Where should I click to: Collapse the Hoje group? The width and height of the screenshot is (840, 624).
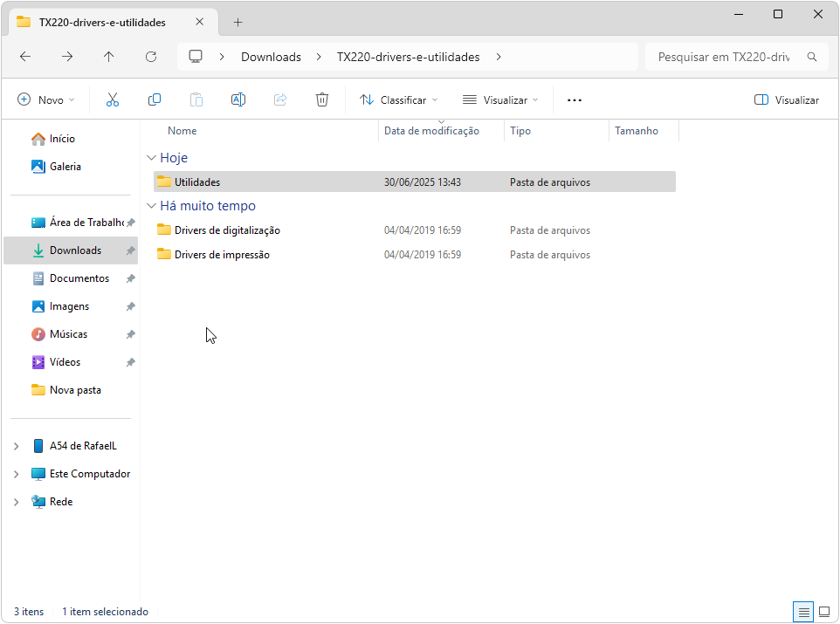pyautogui.click(x=152, y=157)
